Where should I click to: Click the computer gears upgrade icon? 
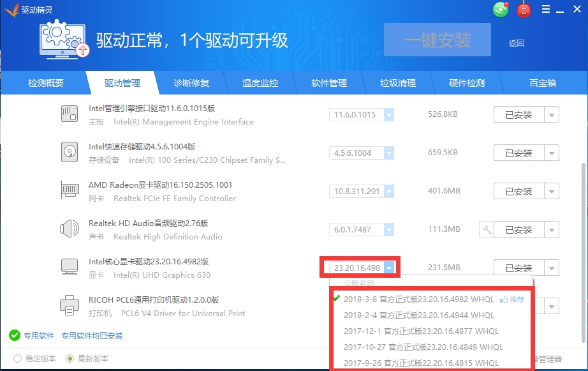click(x=64, y=40)
